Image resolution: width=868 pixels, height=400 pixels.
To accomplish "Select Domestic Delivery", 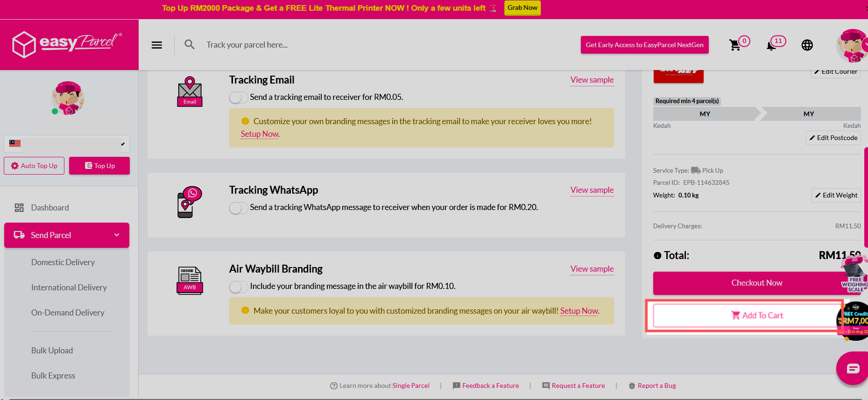I will pos(63,262).
